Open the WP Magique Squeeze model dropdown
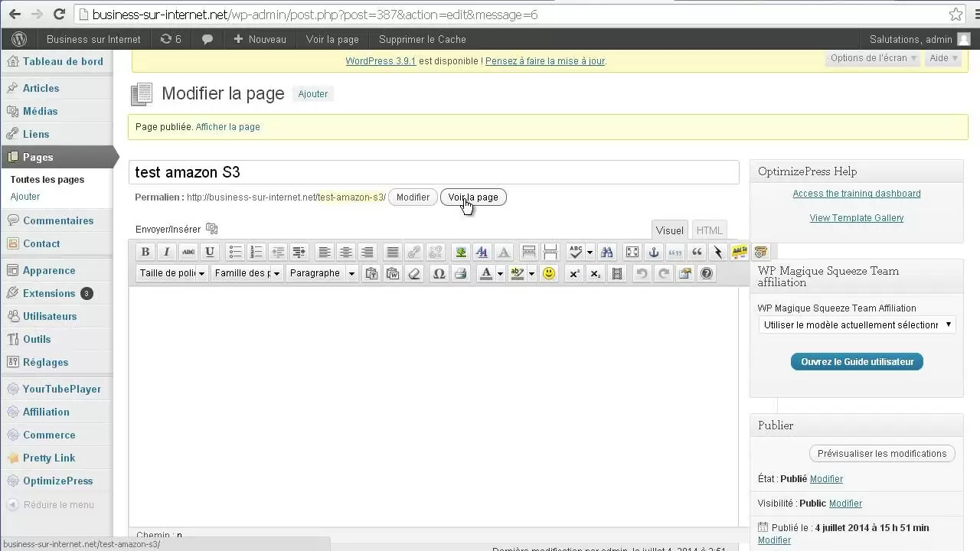Viewport: 980px width, 551px height. coord(857,324)
